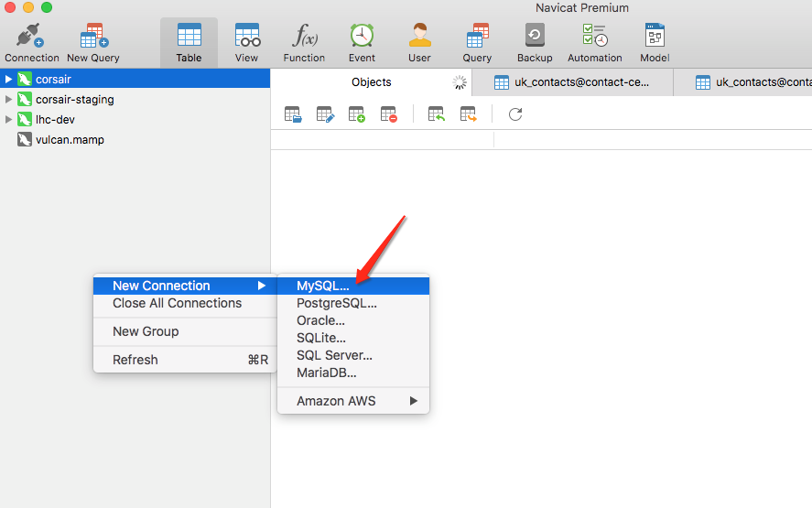Click the green zoom window button

coord(47,7)
